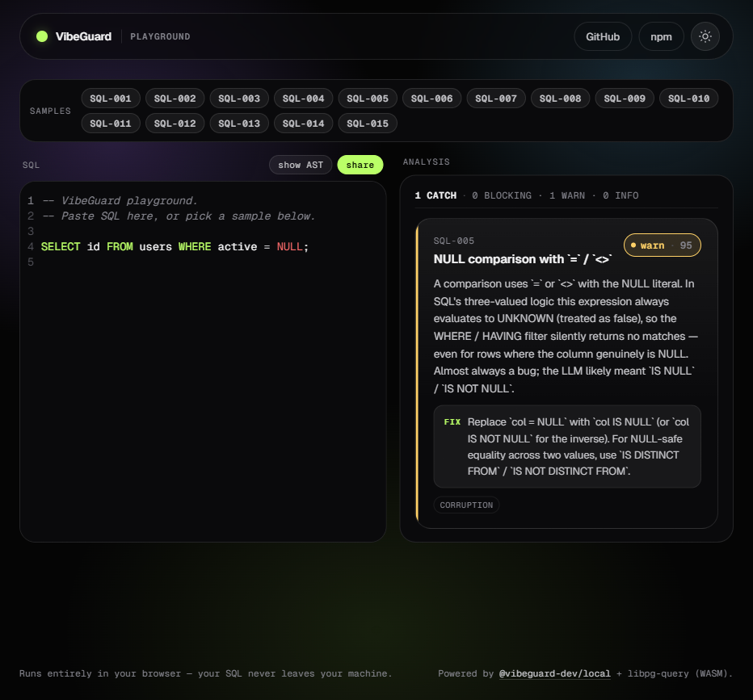Load sample SQL-010
753x700 pixels.
click(688, 99)
